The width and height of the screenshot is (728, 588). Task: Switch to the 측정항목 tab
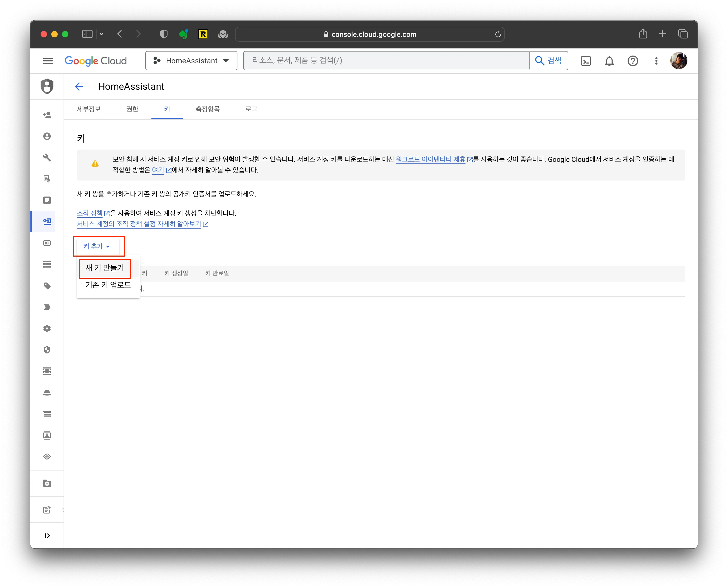pos(208,109)
